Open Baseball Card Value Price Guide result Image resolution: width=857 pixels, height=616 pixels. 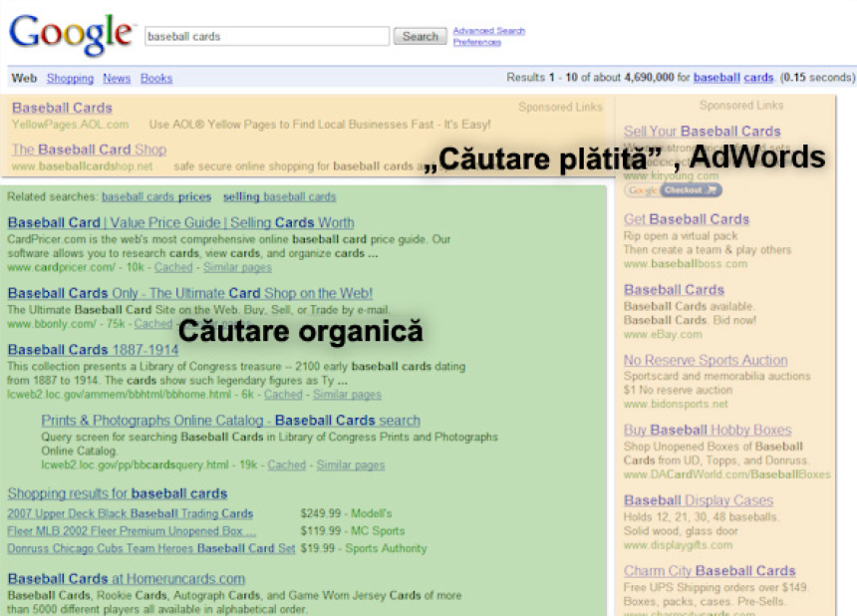(x=181, y=222)
